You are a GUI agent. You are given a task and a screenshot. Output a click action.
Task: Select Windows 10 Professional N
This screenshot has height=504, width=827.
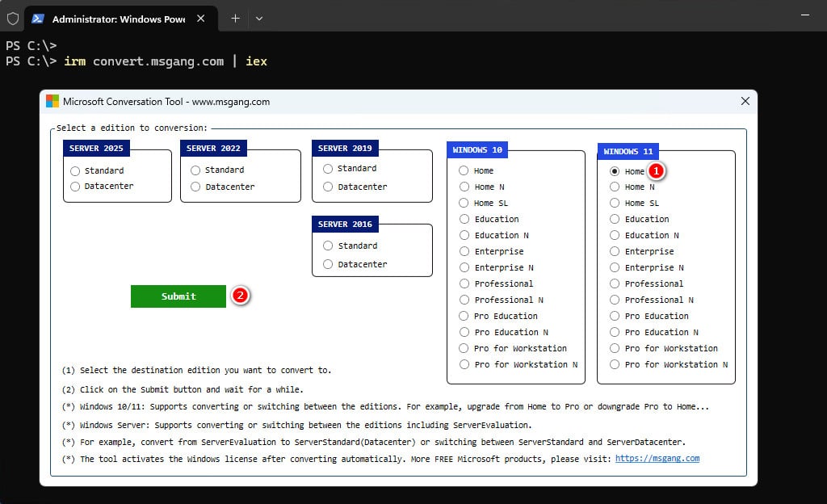pos(501,300)
